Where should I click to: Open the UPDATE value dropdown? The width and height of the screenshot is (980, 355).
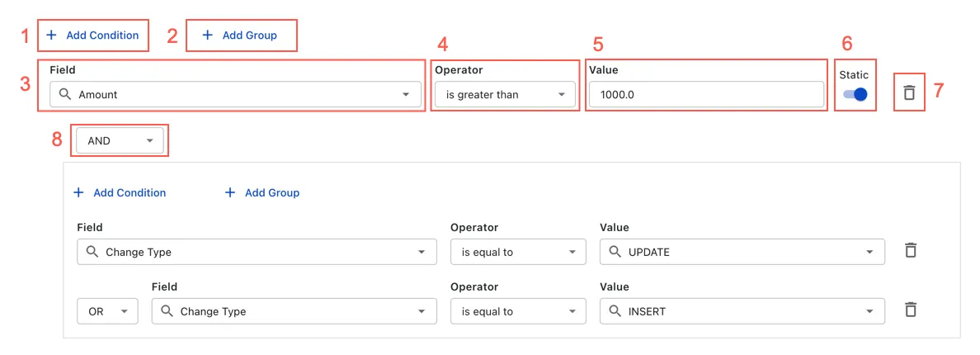coord(742,252)
